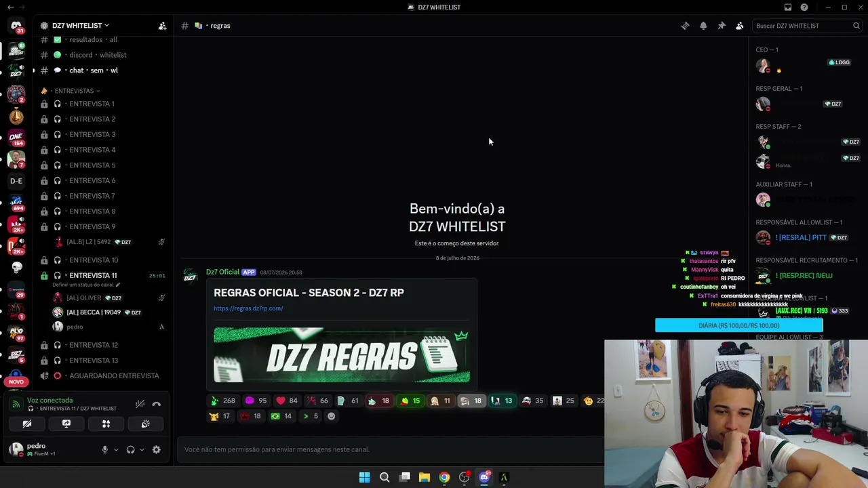868x488 pixels.
Task: Select the ENTREVISTA 11 voice channel
Action: click(102, 276)
